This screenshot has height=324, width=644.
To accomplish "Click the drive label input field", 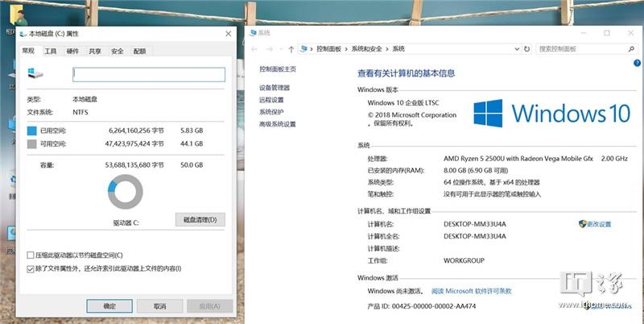I will pyautogui.click(x=149, y=74).
